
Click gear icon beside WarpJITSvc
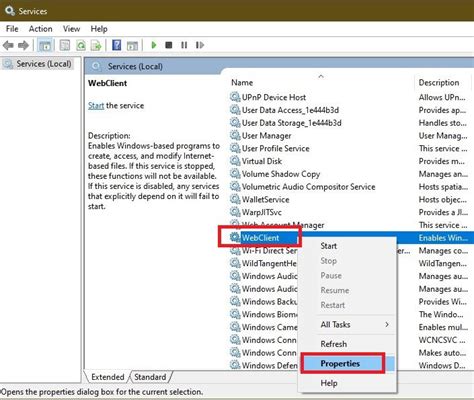coord(235,212)
